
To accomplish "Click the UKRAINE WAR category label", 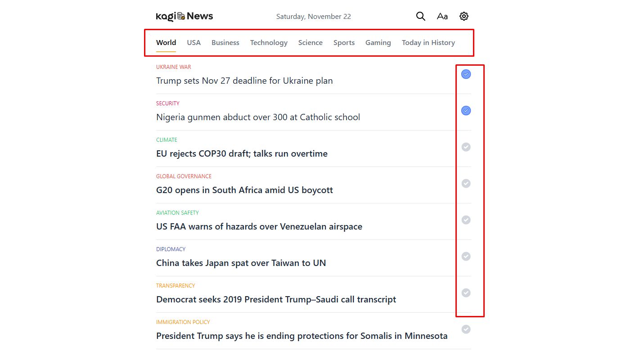I will (173, 67).
